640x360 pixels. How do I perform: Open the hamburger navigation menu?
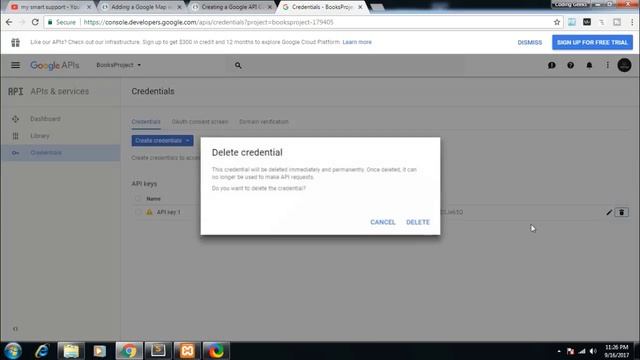click(16, 65)
